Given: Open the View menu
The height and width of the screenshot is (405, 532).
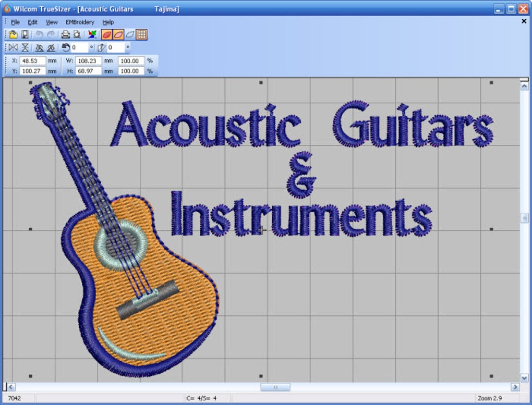Looking at the screenshot, I should (52, 22).
